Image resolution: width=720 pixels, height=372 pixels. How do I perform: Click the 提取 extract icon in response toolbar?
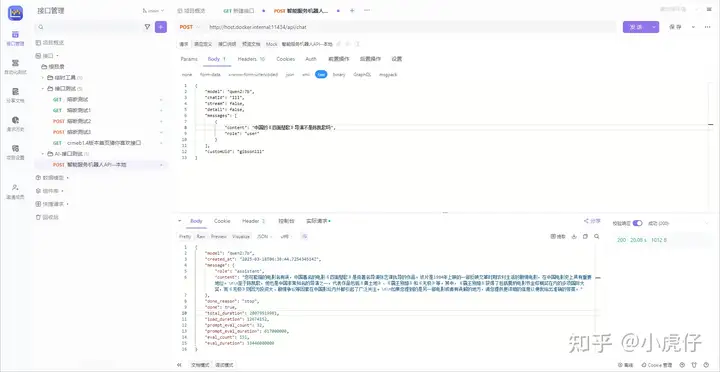tap(558, 237)
